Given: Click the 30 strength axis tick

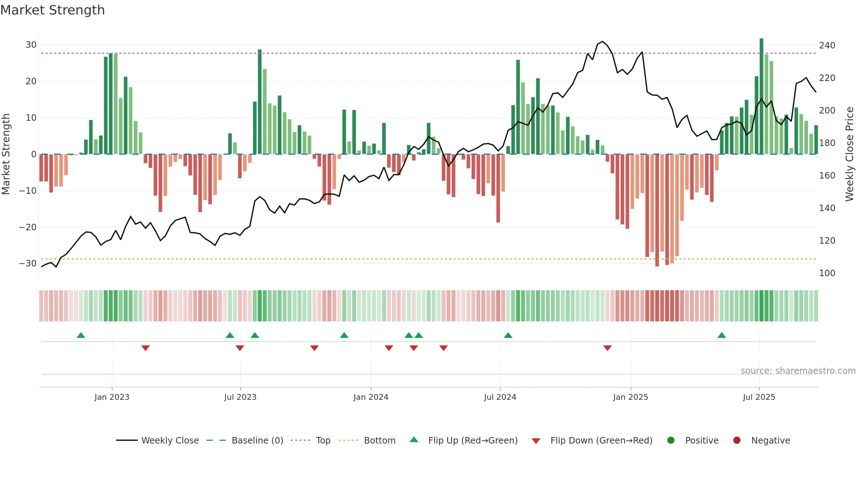Looking at the screenshot, I should coord(31,45).
